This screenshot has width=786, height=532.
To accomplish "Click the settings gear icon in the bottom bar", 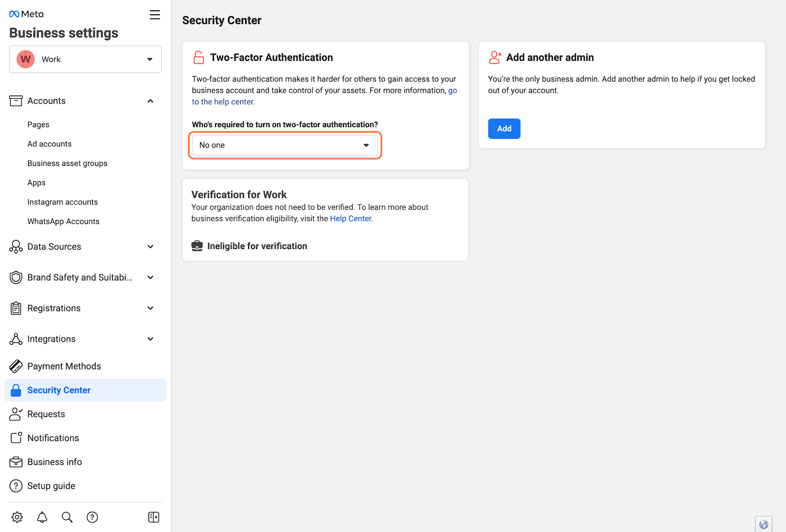I will [x=17, y=517].
